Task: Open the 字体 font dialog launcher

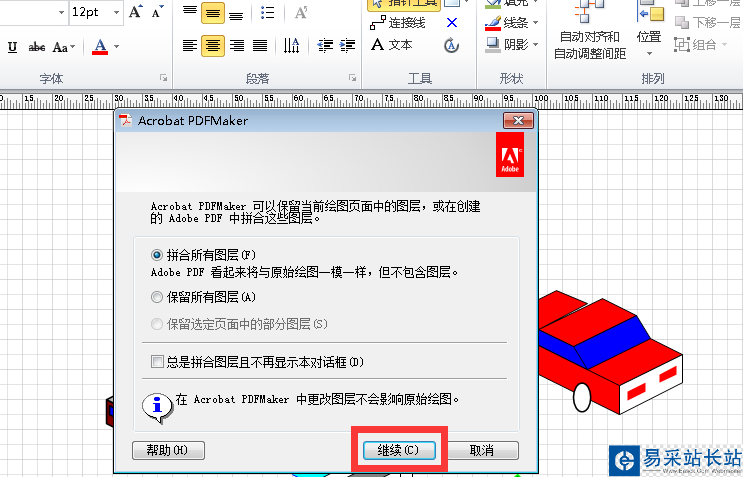Action: 163,78
